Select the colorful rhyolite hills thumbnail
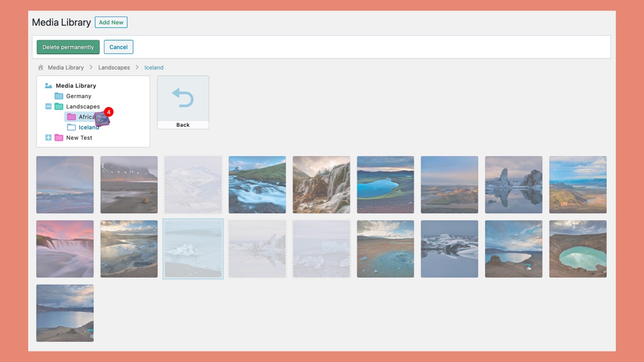 449,185
